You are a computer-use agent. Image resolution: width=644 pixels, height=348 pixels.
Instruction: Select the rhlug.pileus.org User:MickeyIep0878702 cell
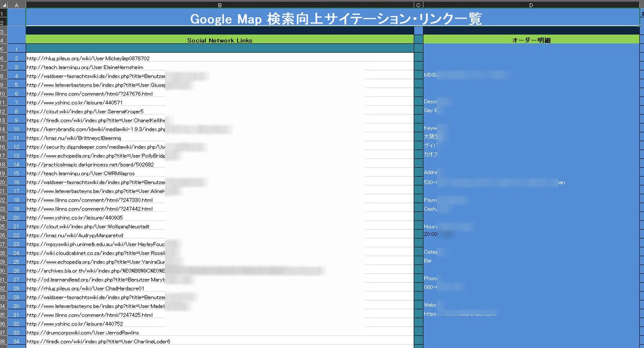point(220,58)
